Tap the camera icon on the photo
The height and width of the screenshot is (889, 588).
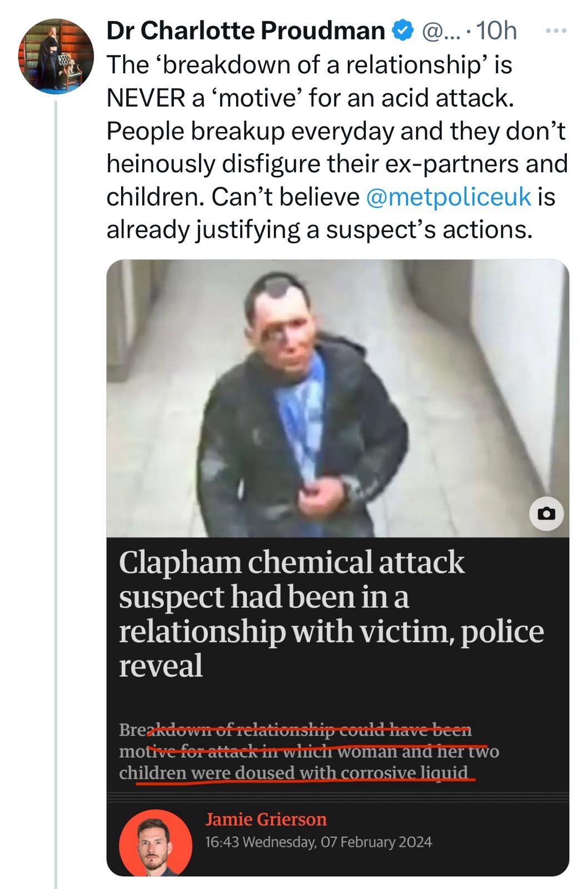546,513
